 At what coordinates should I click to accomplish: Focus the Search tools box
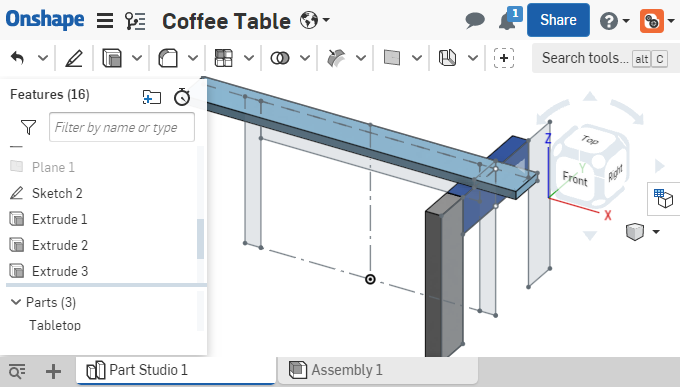pyautogui.click(x=605, y=58)
